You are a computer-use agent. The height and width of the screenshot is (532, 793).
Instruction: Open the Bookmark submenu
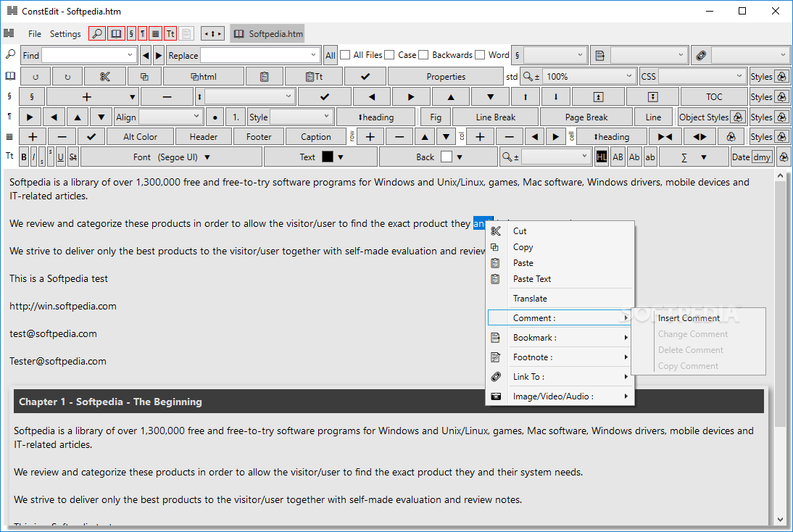(560, 338)
